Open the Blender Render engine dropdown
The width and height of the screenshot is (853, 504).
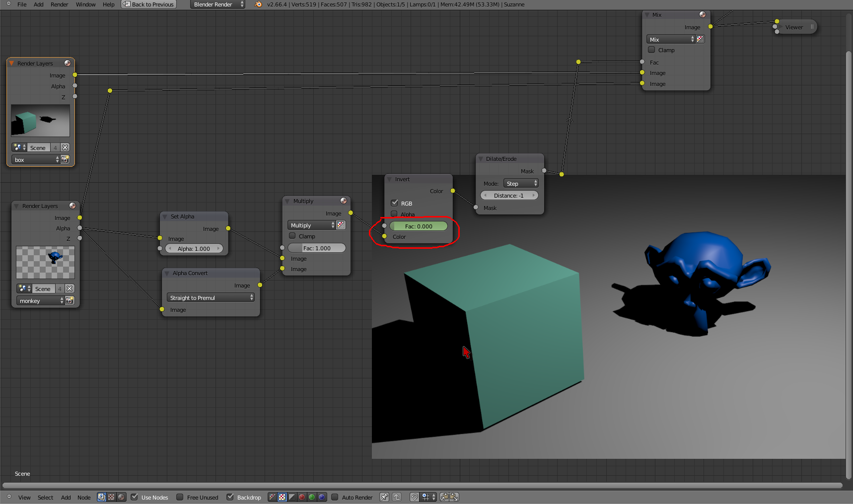pos(218,4)
